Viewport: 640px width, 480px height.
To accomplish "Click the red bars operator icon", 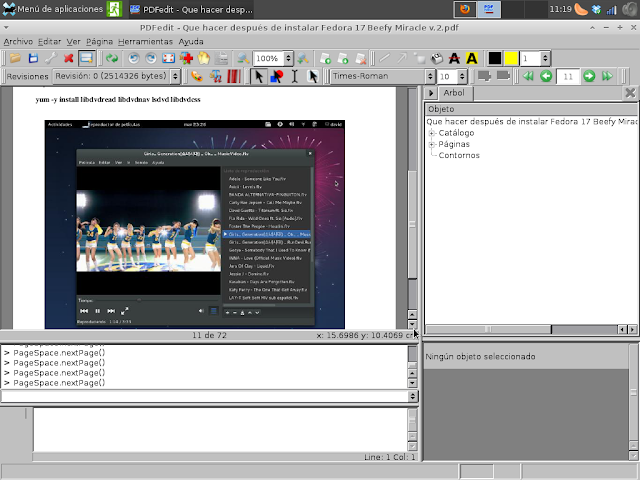I will click(233, 76).
